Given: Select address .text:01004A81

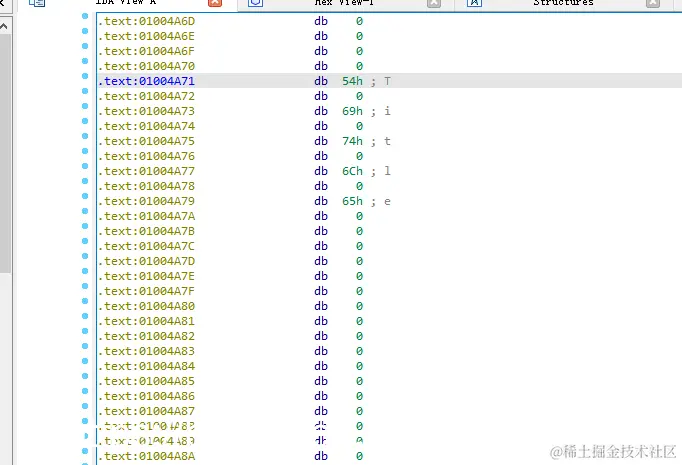Looking at the screenshot, I should (147, 321).
